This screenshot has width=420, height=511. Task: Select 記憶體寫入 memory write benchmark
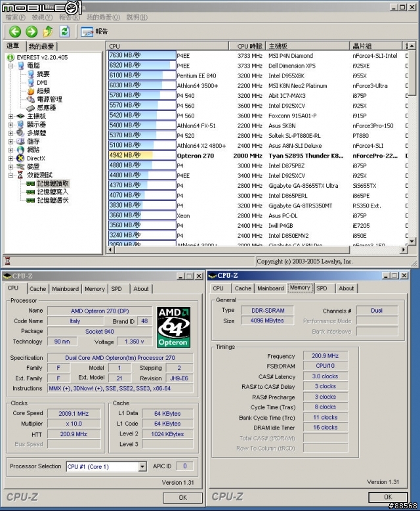pos(52,192)
